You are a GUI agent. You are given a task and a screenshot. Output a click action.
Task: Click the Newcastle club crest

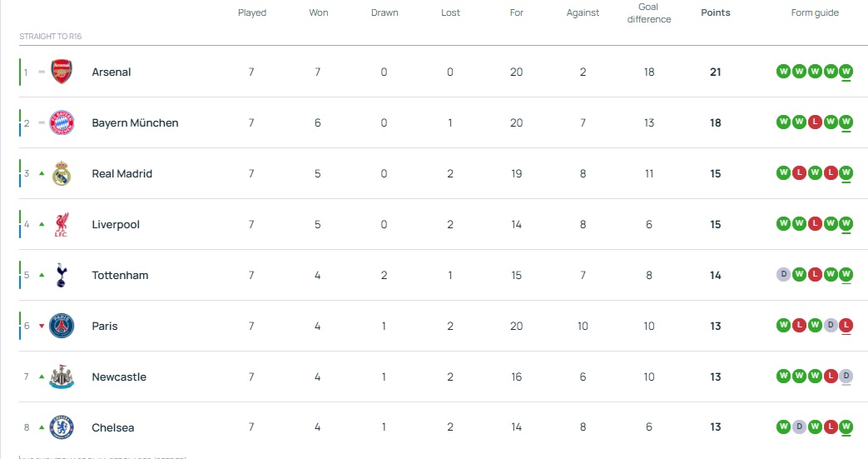[x=62, y=377]
